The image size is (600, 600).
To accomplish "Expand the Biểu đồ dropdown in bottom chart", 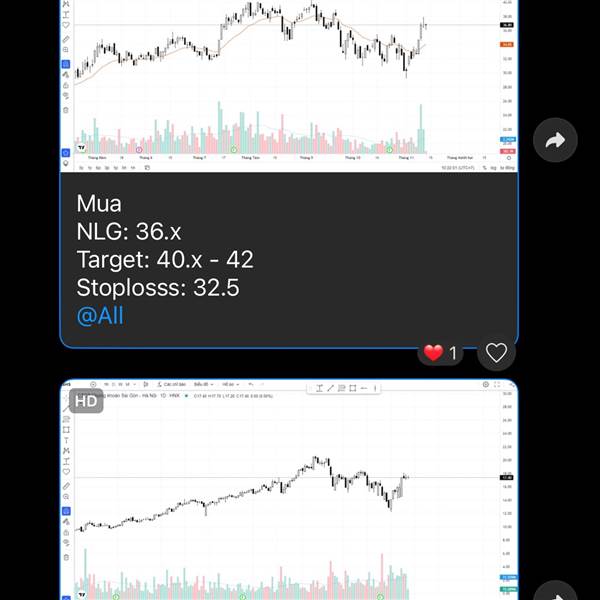I will point(204,384).
